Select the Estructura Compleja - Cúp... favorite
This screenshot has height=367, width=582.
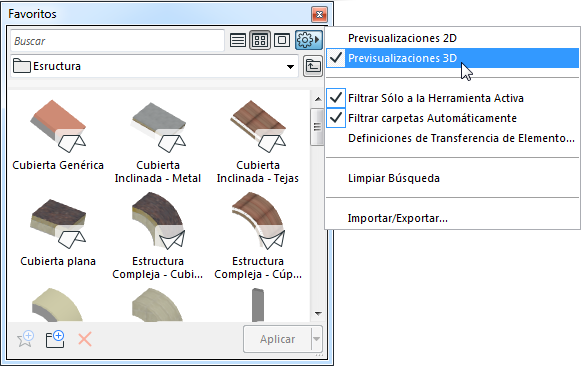coord(258,236)
